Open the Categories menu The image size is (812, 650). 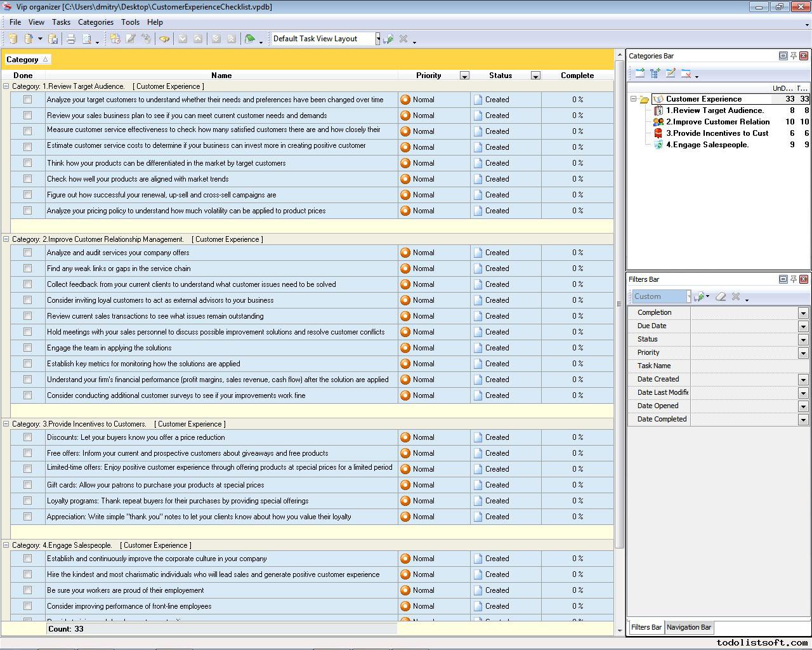point(95,22)
